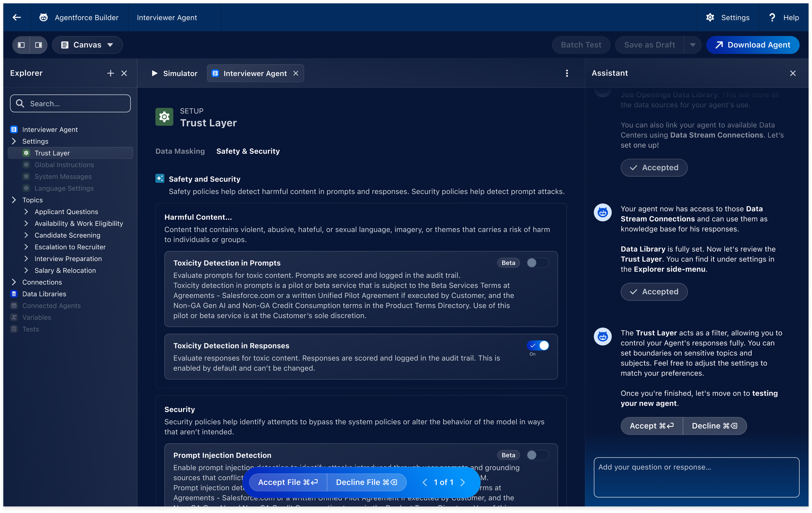Expand the Settings tree node

tap(14, 141)
